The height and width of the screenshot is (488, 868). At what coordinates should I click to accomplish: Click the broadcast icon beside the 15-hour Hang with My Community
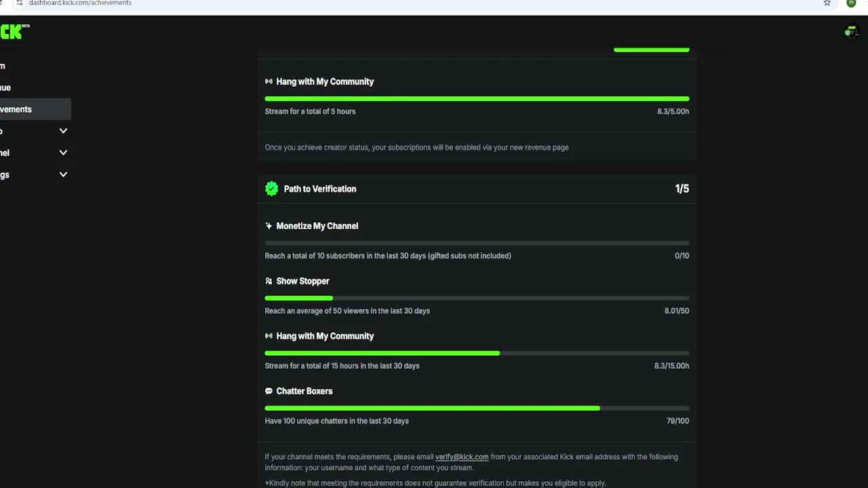point(269,336)
